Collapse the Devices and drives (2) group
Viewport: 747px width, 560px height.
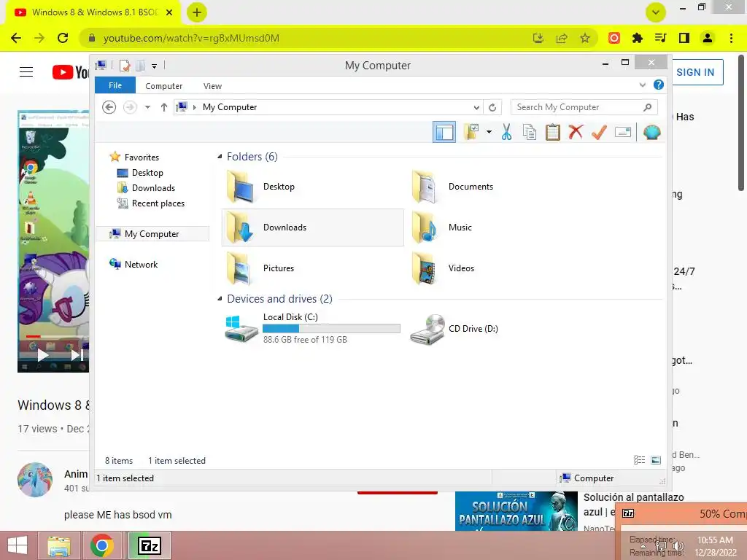point(220,298)
